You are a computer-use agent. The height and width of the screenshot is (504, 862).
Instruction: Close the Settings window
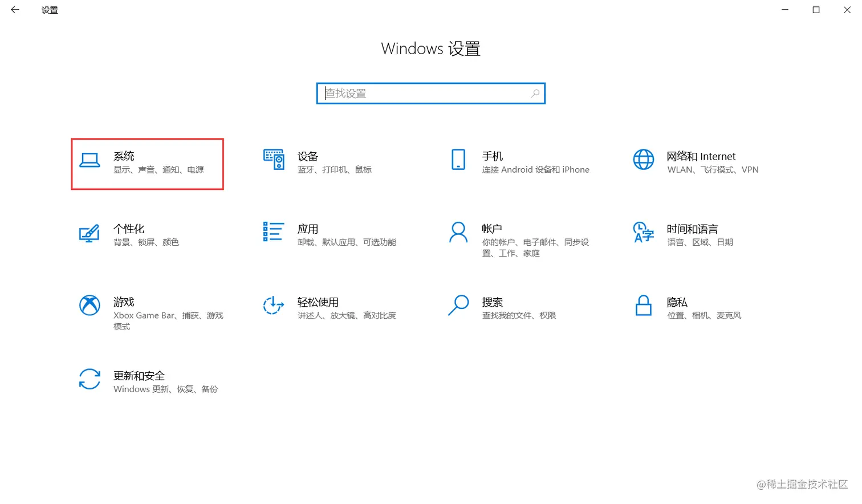click(x=847, y=10)
